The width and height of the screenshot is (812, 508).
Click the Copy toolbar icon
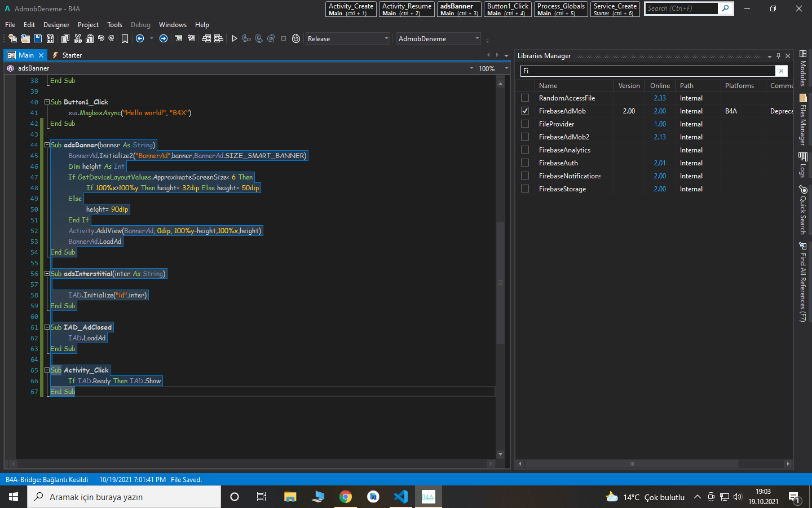point(65,38)
